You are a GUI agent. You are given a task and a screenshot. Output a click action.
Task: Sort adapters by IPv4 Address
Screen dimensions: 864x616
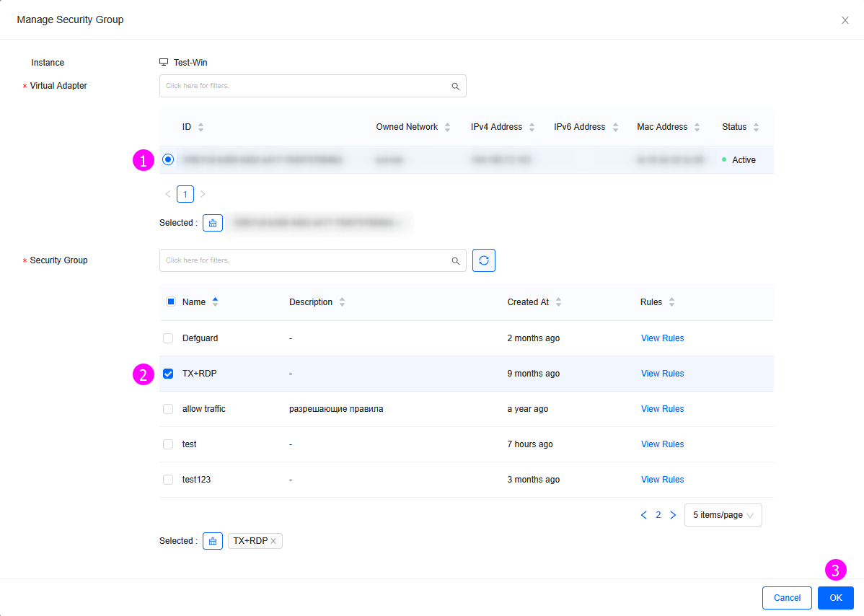coord(532,127)
